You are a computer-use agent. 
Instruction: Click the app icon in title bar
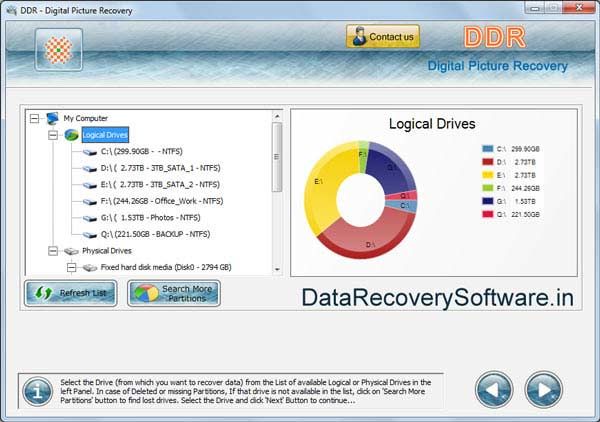[x=11, y=10]
